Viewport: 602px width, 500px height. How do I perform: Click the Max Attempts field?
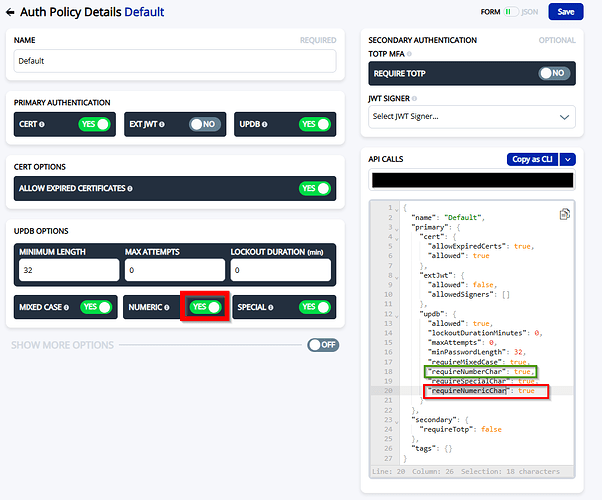[175, 270]
